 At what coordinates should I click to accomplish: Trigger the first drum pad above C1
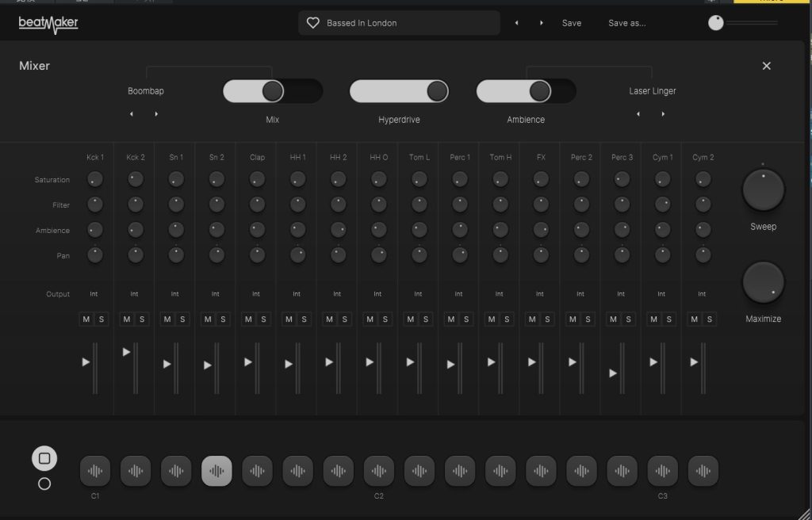coord(95,471)
